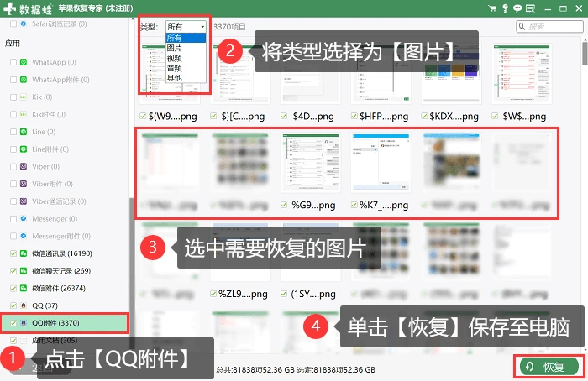This screenshot has width=588, height=381.
Task: Click the Messenger (0) app icon
Action: [x=24, y=219]
